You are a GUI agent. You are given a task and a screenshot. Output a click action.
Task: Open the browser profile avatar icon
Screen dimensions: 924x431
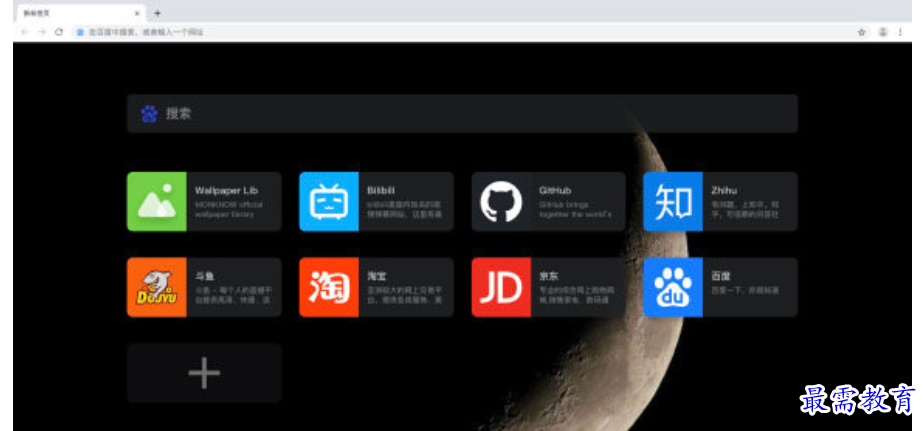(882, 32)
